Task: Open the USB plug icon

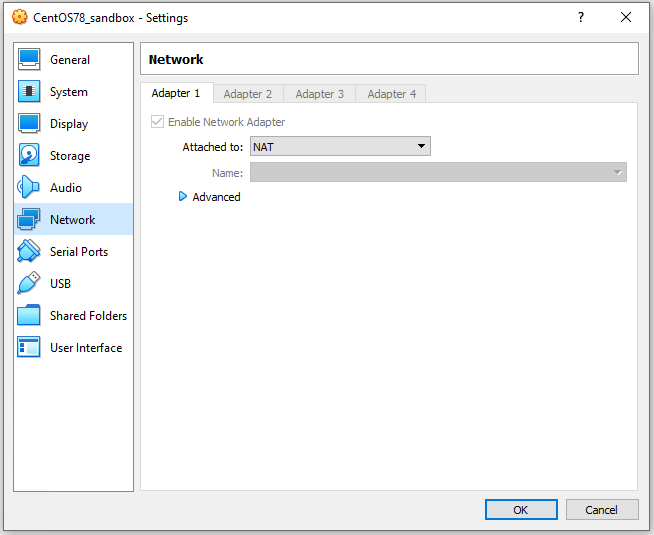Action: pos(29,284)
